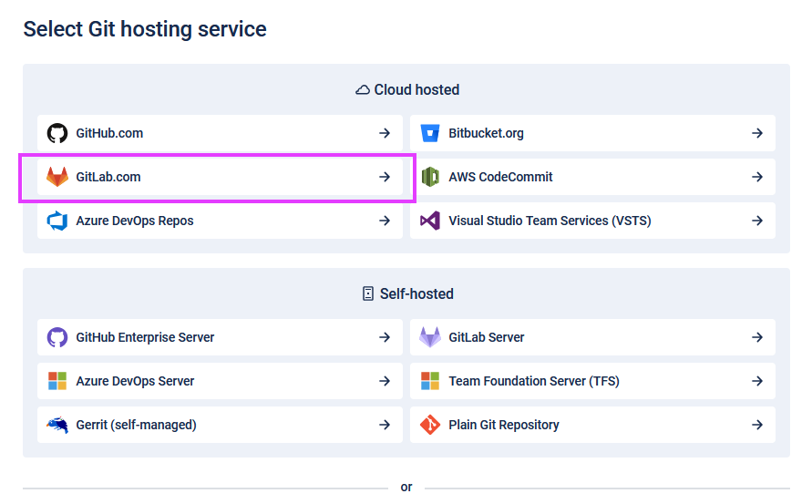Click the GitLab Server purple fox logo
Screen dimensions: 812x504
coord(430,337)
